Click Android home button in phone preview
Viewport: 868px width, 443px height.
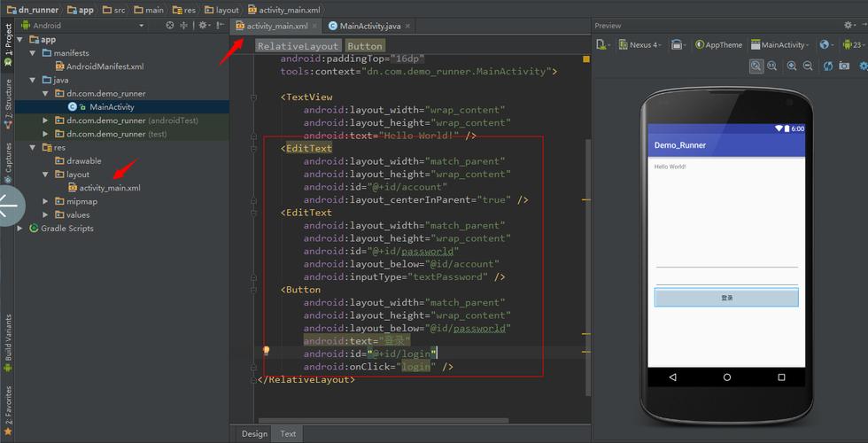[x=727, y=377]
